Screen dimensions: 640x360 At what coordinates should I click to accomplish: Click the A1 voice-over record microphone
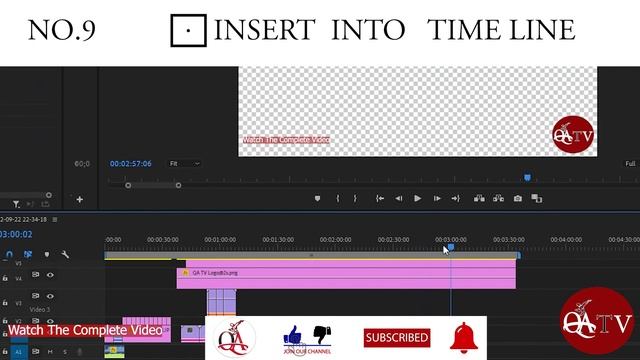(80, 351)
